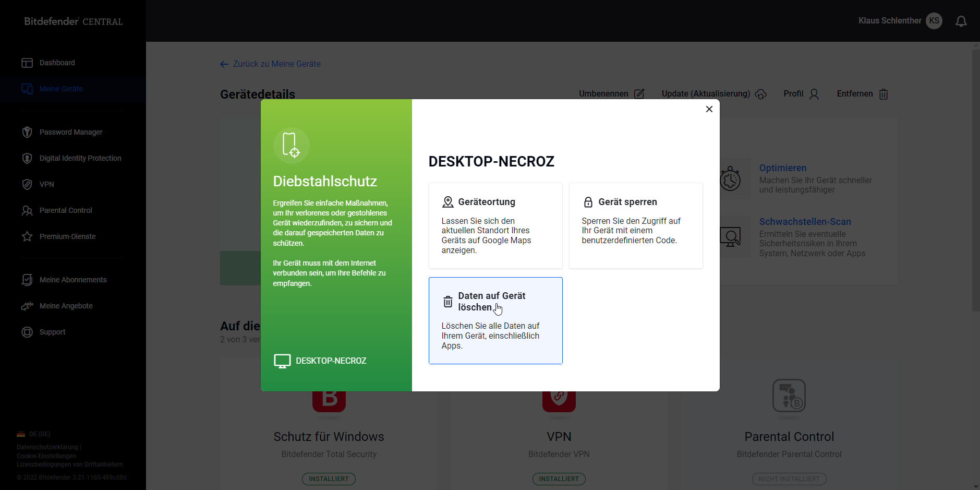
Task: Click the Entfernen trash icon
Action: click(x=884, y=94)
